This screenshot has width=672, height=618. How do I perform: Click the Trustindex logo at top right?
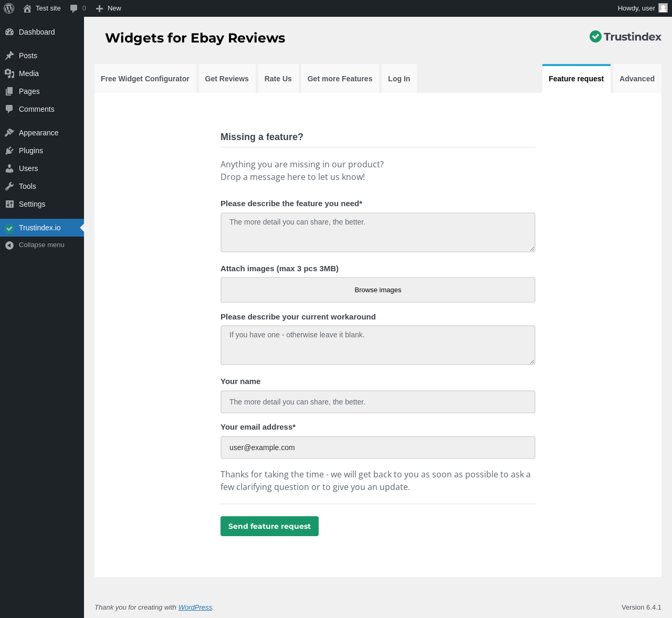tap(625, 37)
